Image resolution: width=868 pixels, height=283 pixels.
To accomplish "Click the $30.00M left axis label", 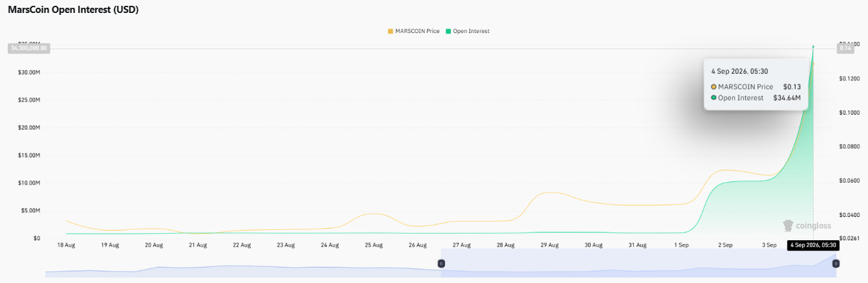I will (x=29, y=73).
